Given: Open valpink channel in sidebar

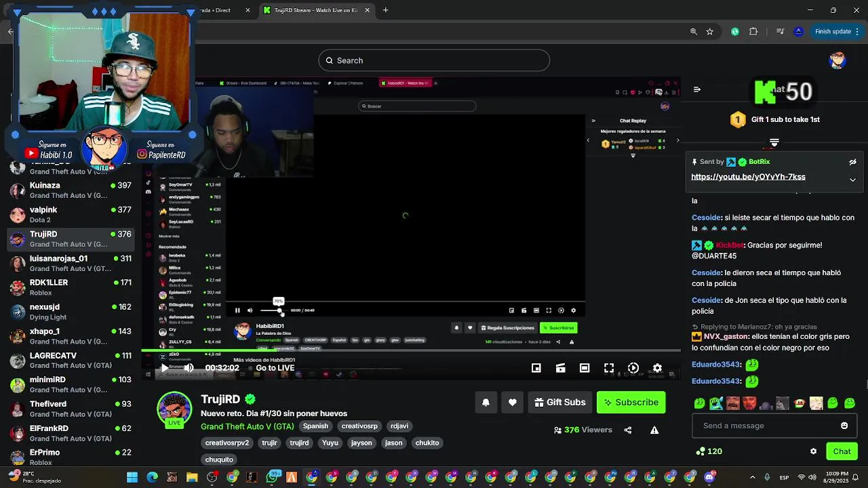Looking at the screenshot, I should tap(71, 215).
